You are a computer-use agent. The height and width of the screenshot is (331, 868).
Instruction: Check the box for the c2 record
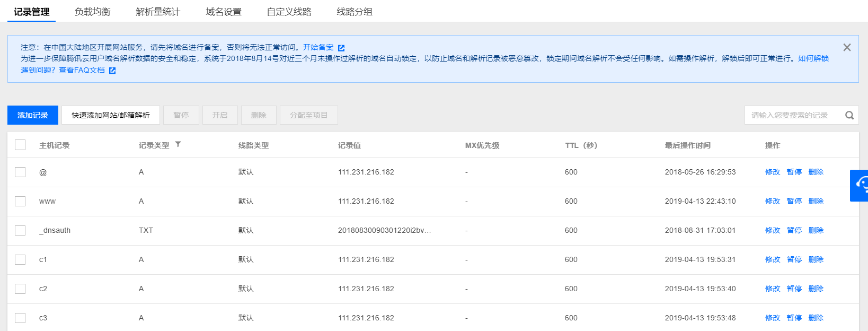click(20, 289)
